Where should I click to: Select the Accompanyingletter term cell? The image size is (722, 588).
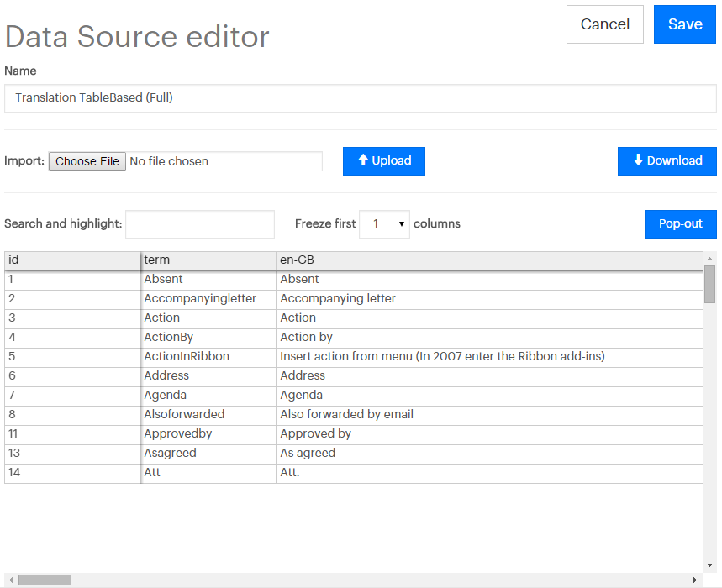[x=208, y=298]
